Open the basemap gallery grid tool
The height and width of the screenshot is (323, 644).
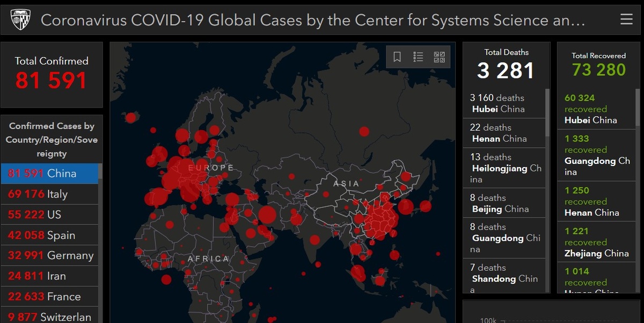440,57
